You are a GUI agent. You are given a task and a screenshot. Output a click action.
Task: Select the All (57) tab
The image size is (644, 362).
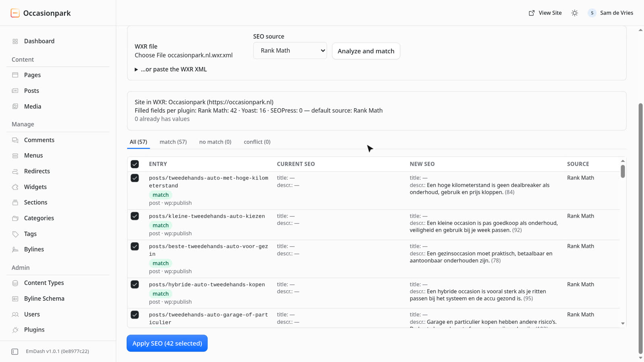coord(138,142)
